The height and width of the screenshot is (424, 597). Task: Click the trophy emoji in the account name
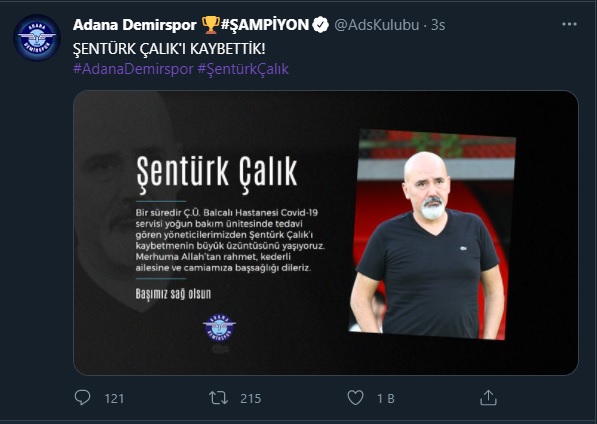[211, 25]
